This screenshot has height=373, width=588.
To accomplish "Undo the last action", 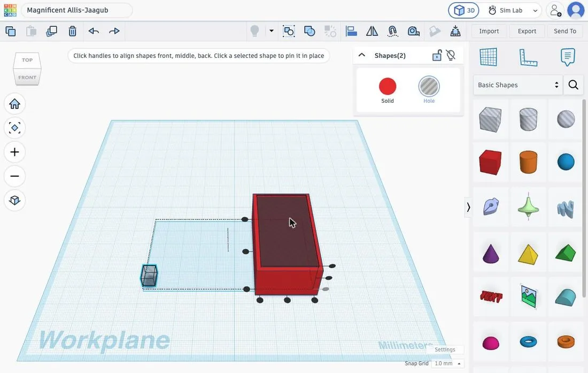I will coord(94,31).
